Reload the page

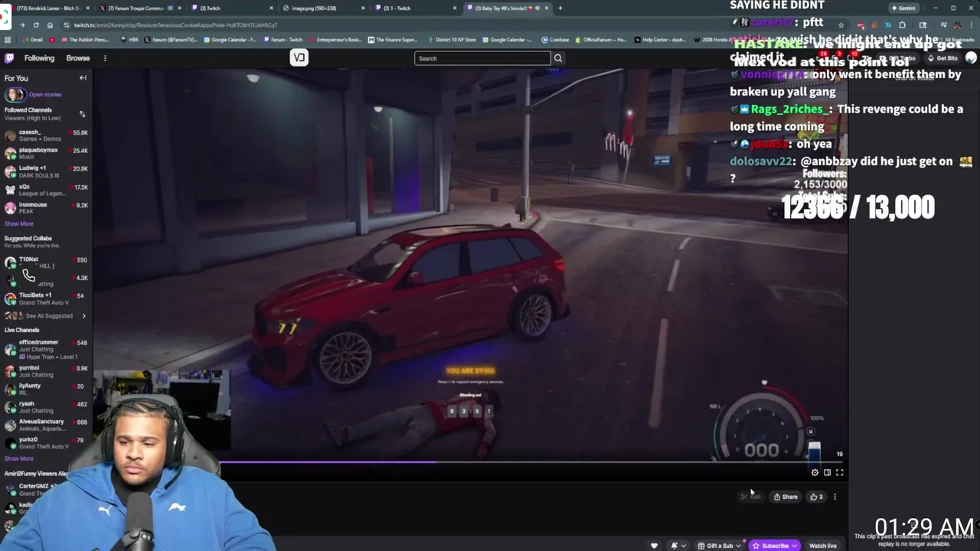coord(35,25)
